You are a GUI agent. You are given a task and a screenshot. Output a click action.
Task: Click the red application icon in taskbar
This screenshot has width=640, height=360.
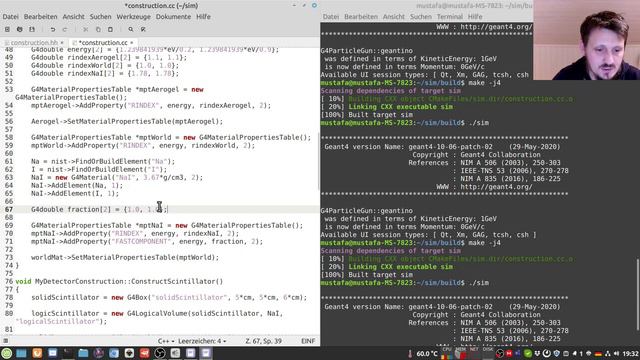click(144, 353)
